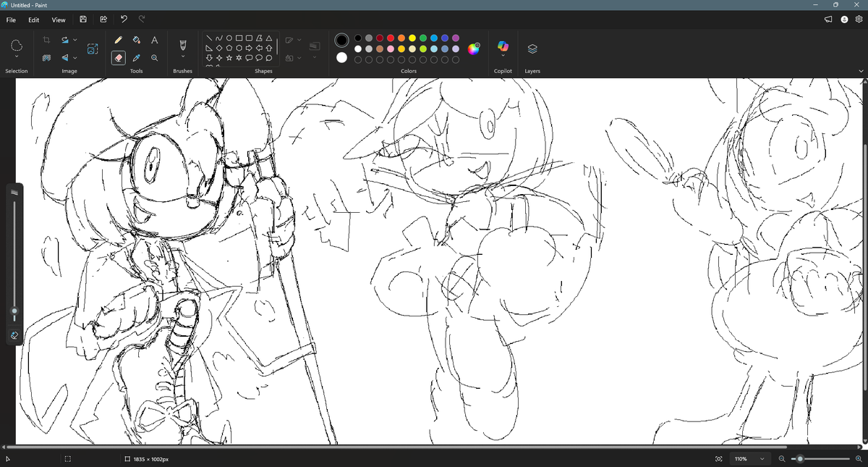868x467 pixels.
Task: Expand the Flip options chevron
Action: click(x=75, y=58)
